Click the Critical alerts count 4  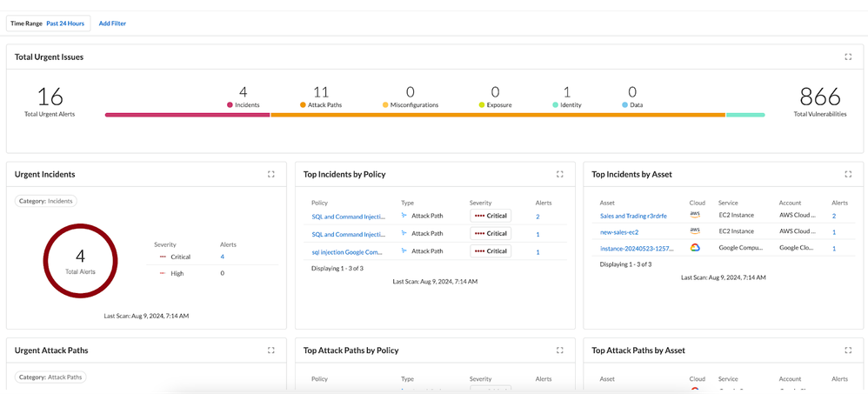pos(222,257)
